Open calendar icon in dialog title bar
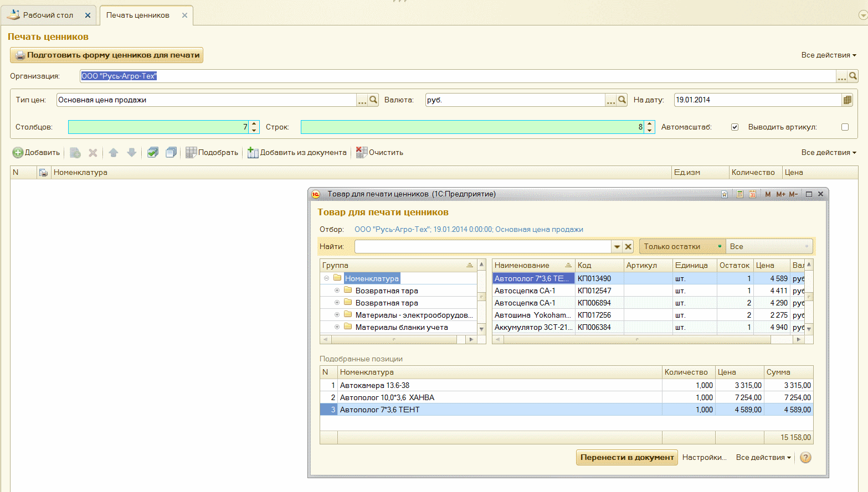This screenshot has height=492, width=868. click(752, 194)
